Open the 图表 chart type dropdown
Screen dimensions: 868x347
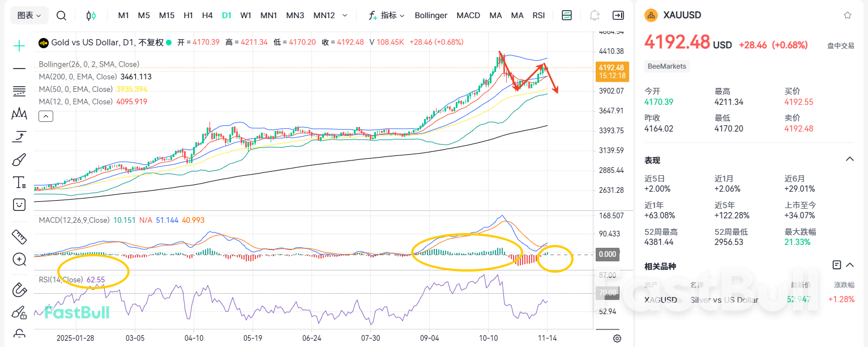coord(28,15)
